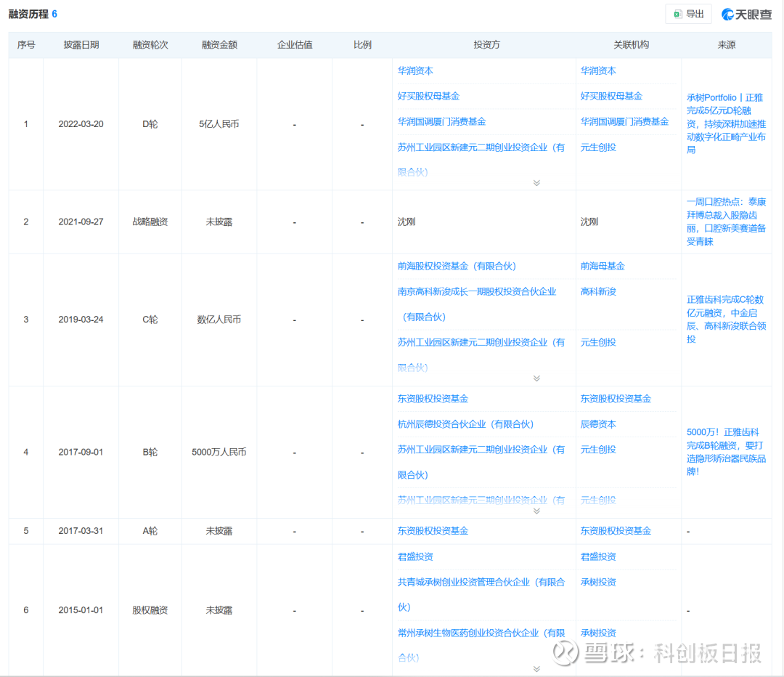Open 杭州辰德投资合伙企业 investor link
784x677 pixels.
[x=465, y=424]
